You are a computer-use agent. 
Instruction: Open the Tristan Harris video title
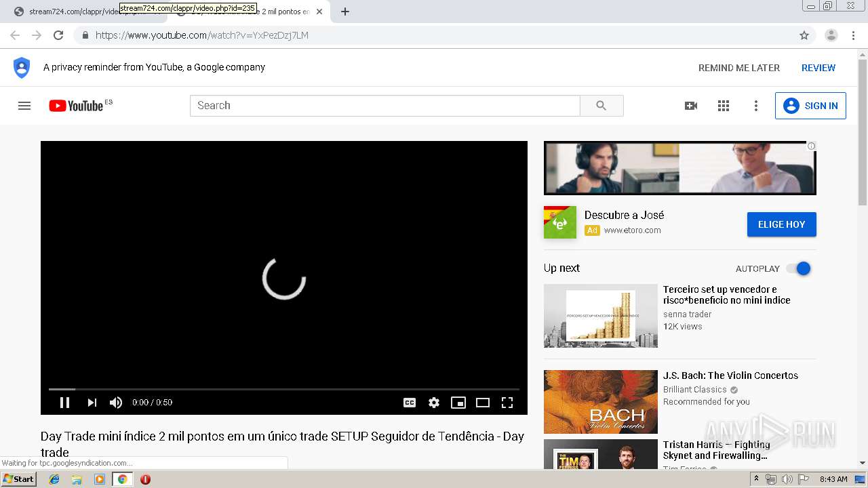(x=717, y=450)
